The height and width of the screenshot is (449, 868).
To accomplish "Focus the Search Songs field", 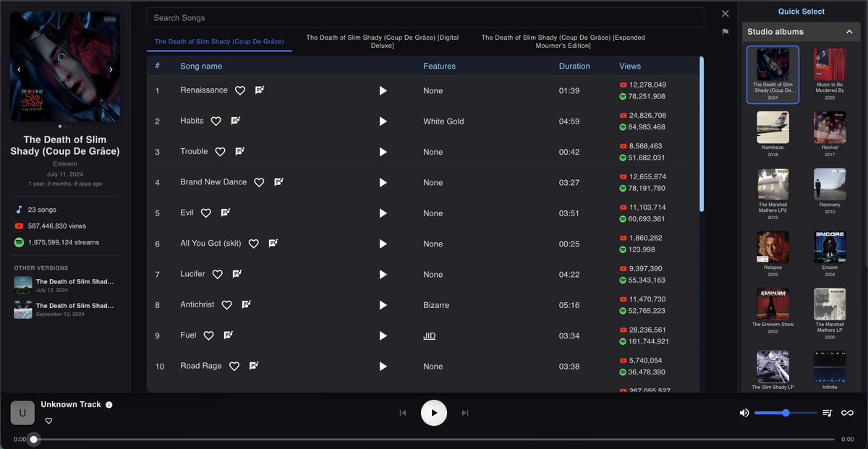I will click(425, 17).
